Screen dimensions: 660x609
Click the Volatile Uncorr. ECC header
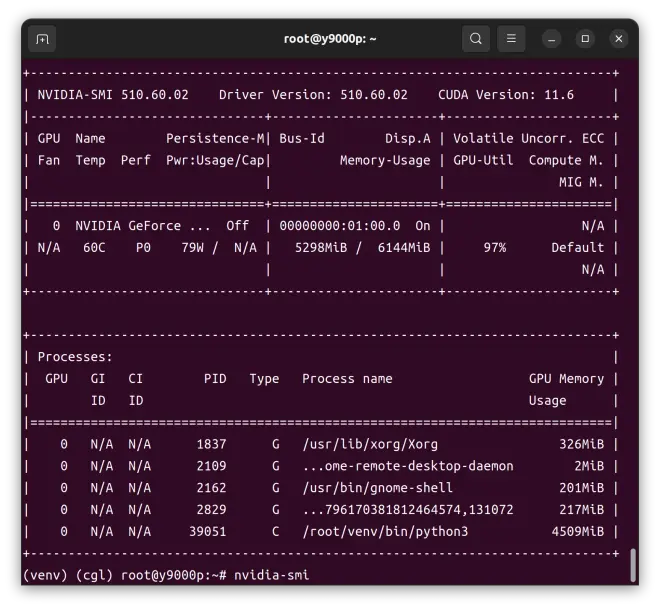coord(529,138)
